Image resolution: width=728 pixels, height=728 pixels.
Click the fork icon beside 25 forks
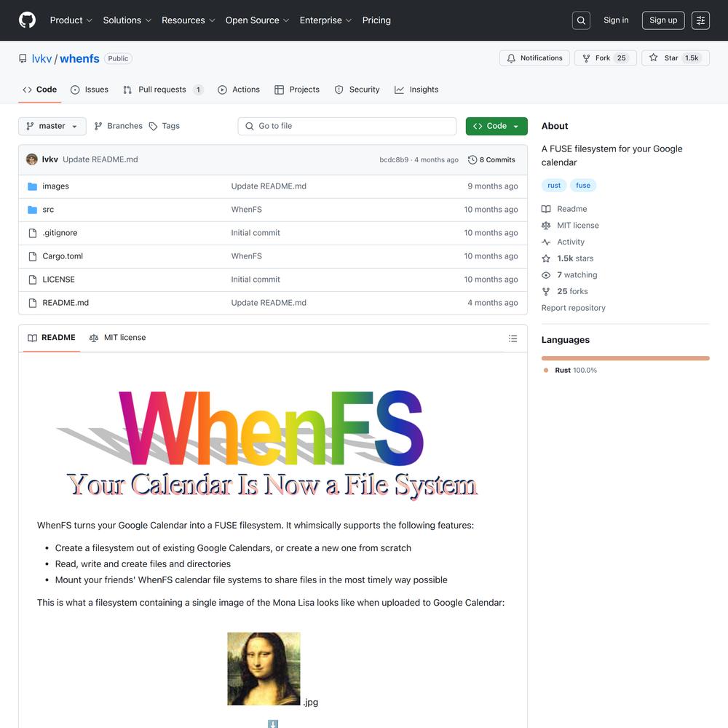tap(546, 292)
